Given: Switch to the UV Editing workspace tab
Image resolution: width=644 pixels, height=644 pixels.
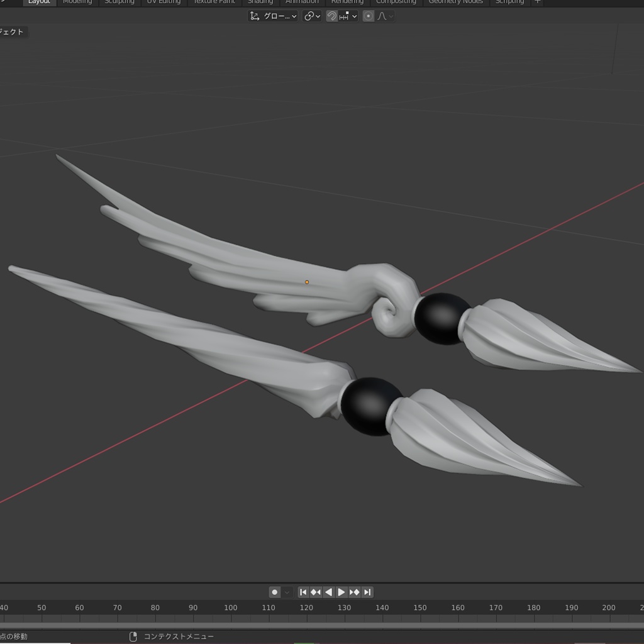Looking at the screenshot, I should point(164,2).
